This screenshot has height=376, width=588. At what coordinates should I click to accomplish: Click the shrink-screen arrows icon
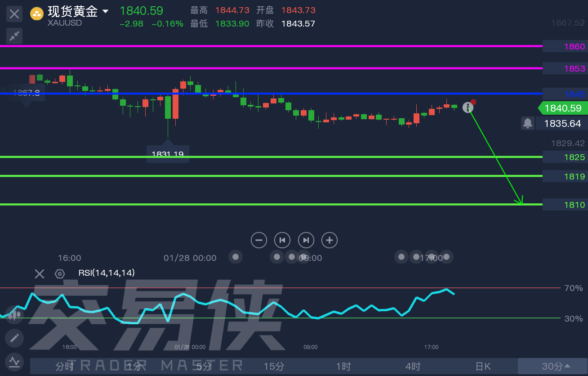(14, 36)
